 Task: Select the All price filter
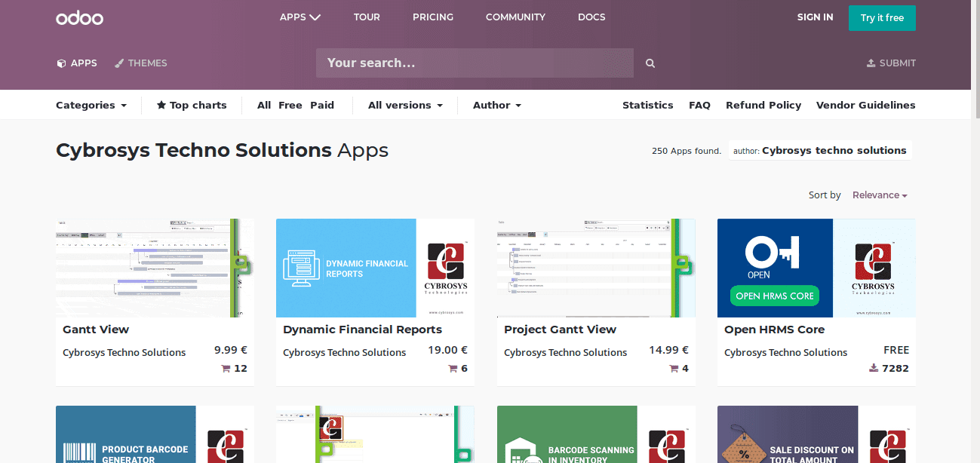click(264, 106)
